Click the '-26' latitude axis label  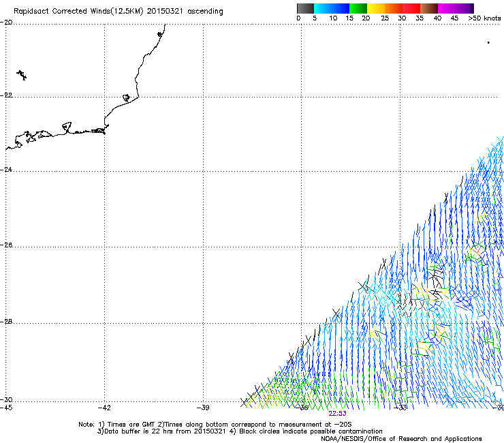[6, 245]
